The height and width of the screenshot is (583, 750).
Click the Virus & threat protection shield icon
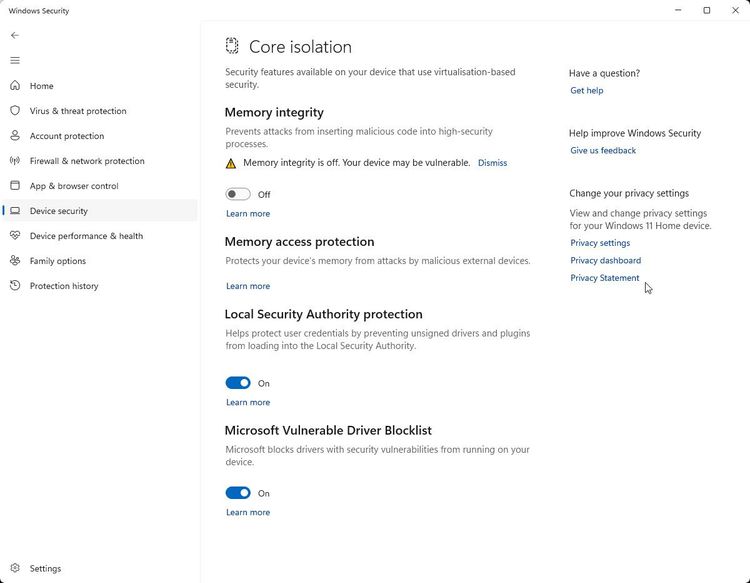point(15,111)
